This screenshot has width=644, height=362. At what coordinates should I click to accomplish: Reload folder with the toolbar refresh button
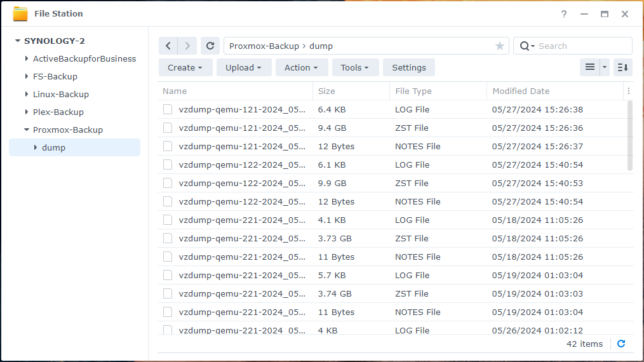[210, 46]
